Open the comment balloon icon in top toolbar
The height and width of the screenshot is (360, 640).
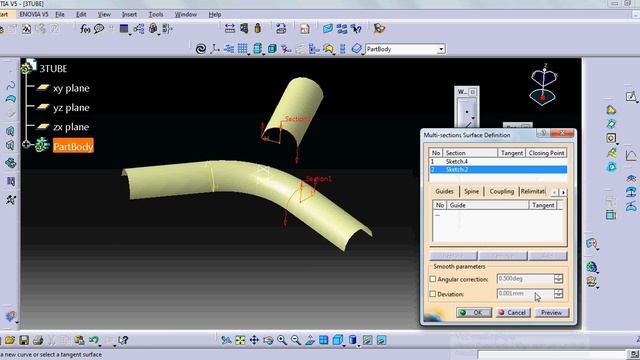[99, 29]
